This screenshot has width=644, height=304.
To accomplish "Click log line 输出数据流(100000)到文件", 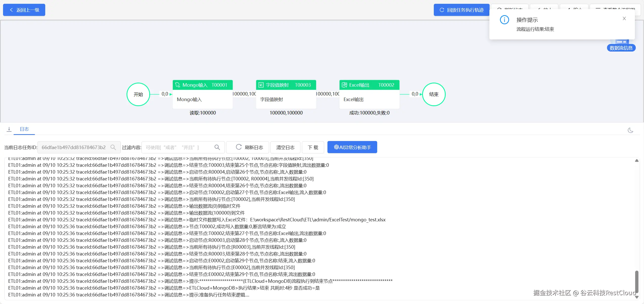I will pos(126,213).
